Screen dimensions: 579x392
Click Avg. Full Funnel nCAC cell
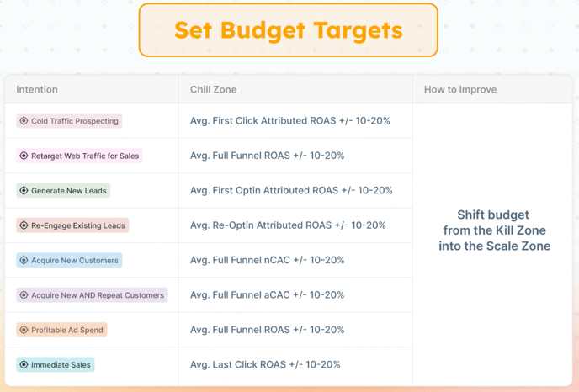point(267,261)
